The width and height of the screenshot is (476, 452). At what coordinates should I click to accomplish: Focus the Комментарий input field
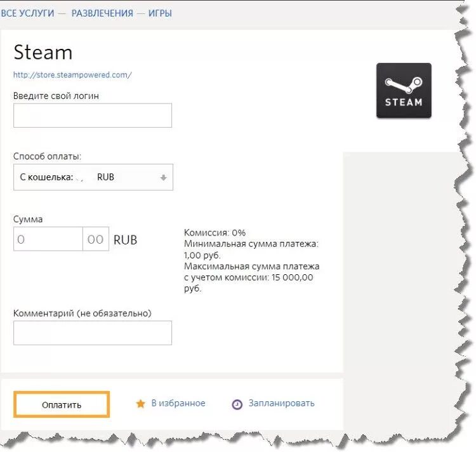point(93,333)
